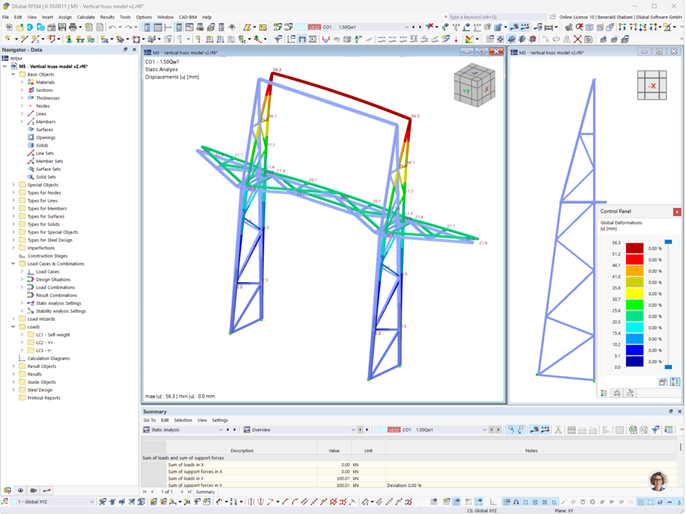Collapse Load Cases & Combinations node
Viewport: 686px width, 514px height.
(13, 264)
